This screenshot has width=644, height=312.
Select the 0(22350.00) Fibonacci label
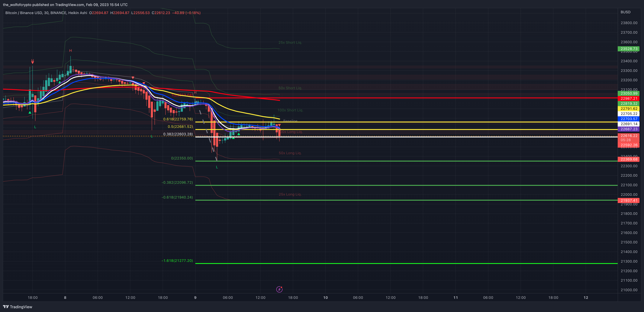182,158
